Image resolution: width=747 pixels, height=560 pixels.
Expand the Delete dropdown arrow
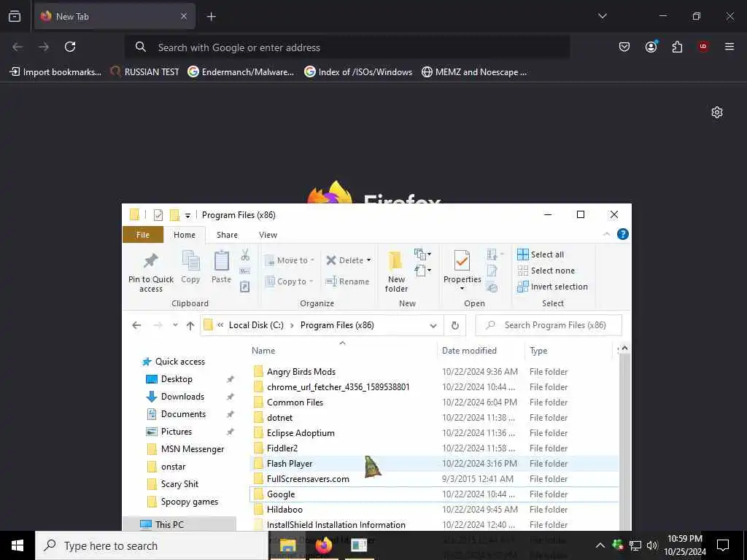point(368,260)
